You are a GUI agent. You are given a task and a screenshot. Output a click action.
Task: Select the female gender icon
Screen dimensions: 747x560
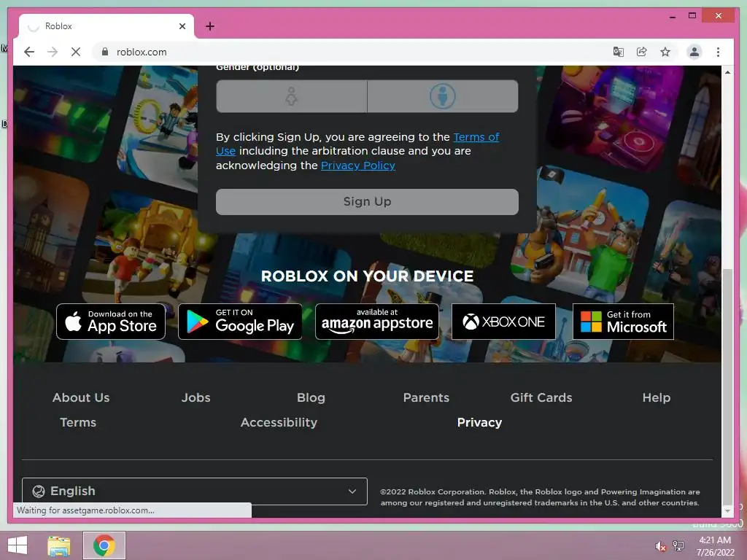[292, 96]
